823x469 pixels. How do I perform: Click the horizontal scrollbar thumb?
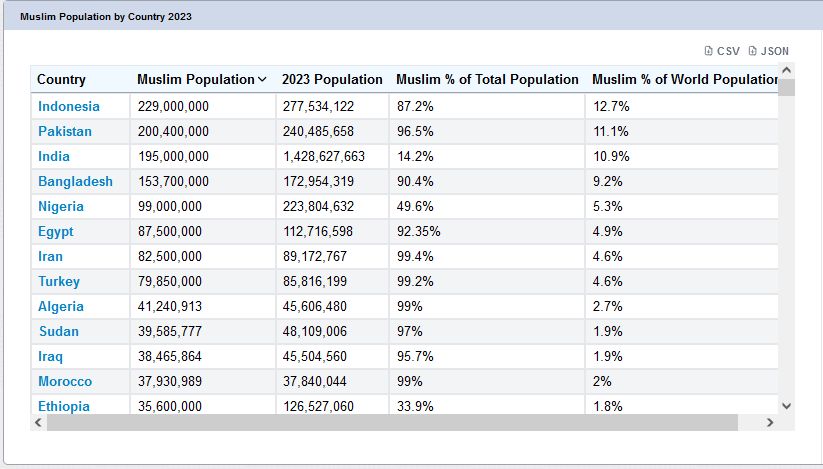pos(390,423)
